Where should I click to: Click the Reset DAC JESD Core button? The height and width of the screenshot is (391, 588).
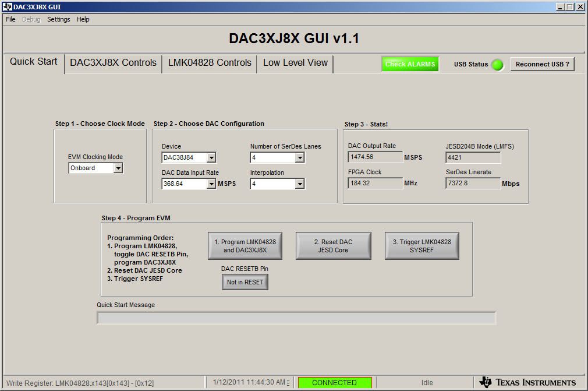pyautogui.click(x=334, y=246)
